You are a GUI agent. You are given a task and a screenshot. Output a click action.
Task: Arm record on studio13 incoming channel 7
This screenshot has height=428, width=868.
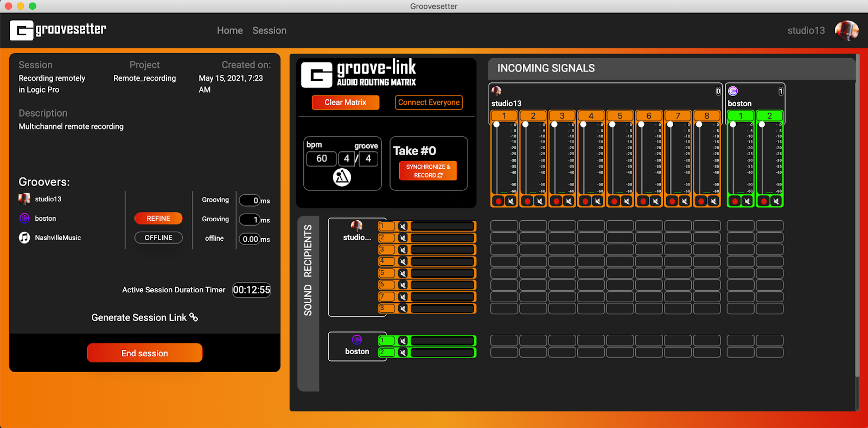coord(672,201)
